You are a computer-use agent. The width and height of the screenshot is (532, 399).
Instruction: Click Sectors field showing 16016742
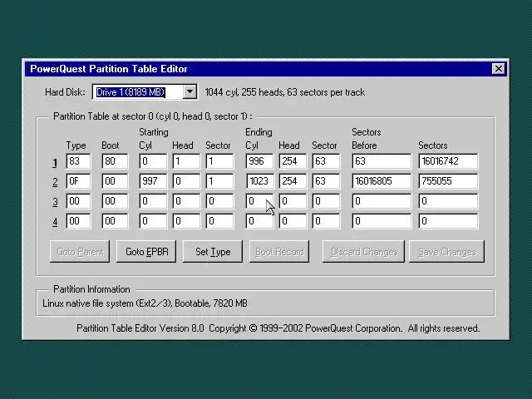(449, 161)
